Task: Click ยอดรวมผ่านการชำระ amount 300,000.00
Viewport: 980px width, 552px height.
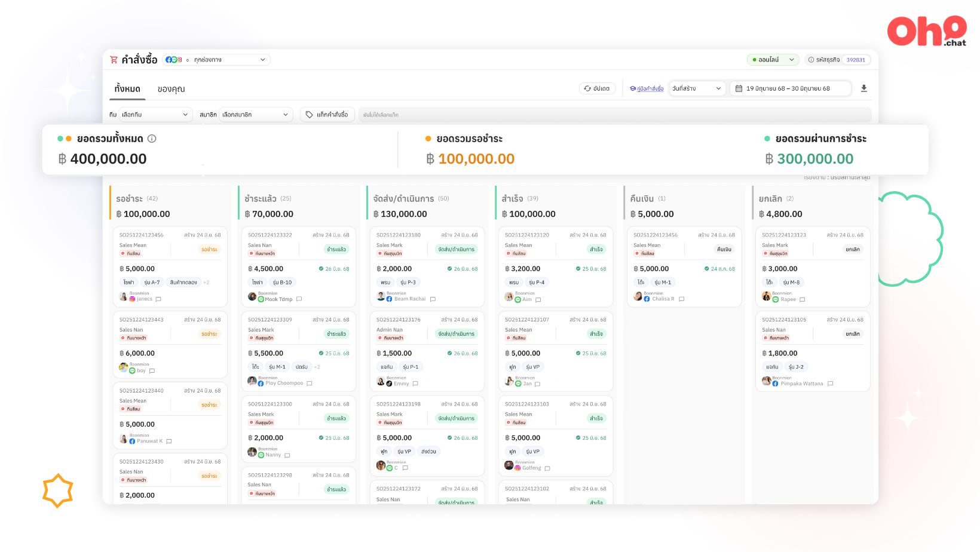Action: point(815,159)
